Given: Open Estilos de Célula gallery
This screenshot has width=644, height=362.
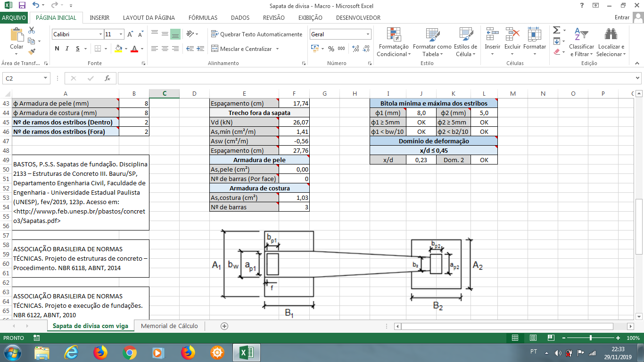Looking at the screenshot, I should (x=465, y=42).
